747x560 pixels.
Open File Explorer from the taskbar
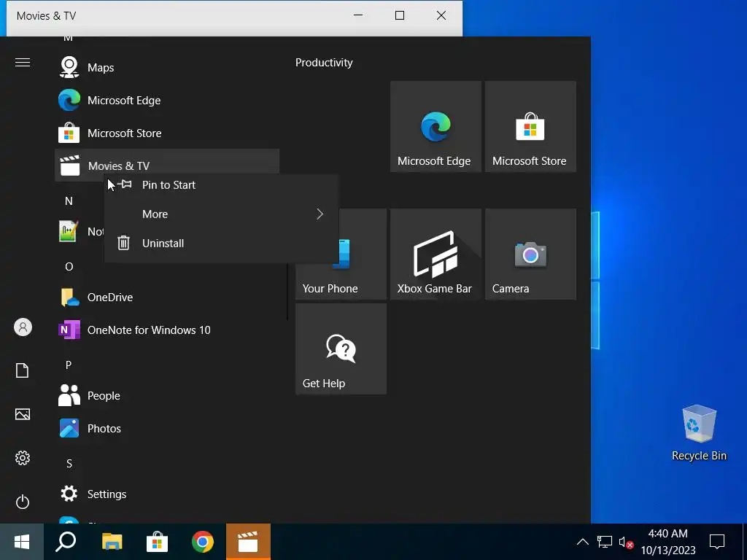(x=112, y=542)
